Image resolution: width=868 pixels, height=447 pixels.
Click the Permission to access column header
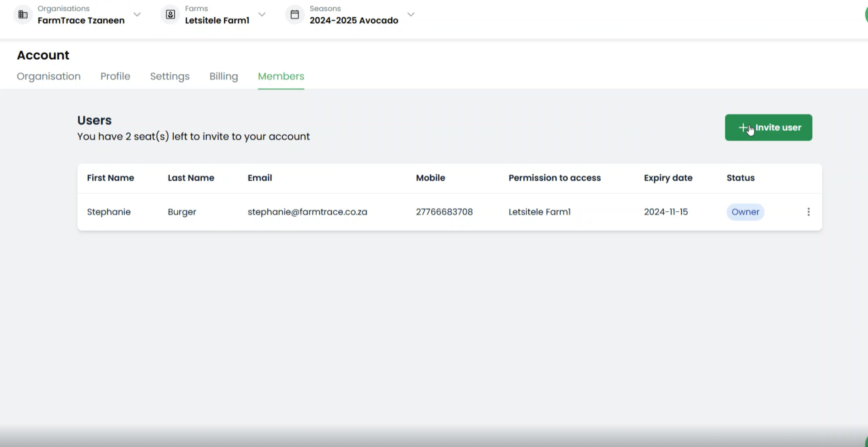(555, 178)
